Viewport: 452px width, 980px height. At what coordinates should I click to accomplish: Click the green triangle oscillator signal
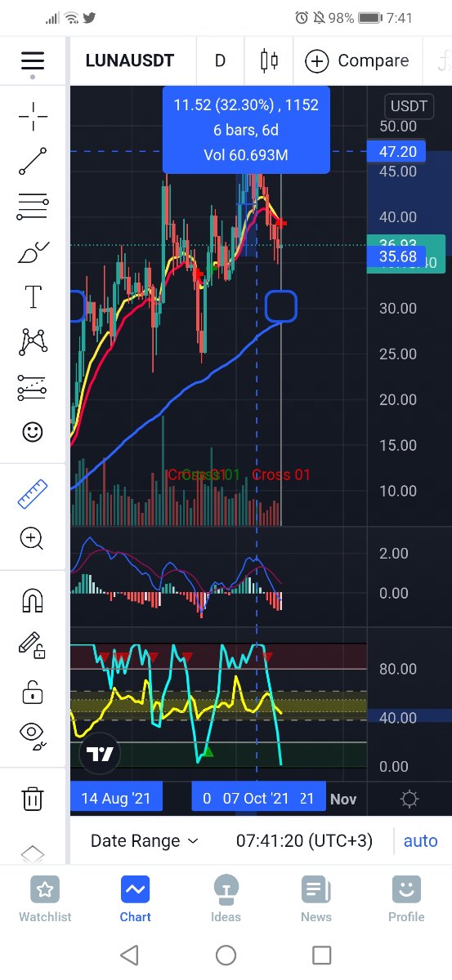click(207, 751)
